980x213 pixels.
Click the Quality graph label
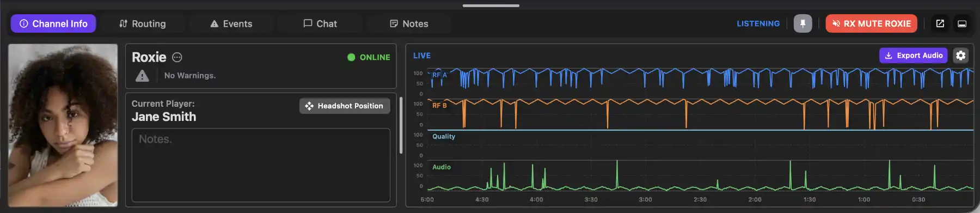444,136
